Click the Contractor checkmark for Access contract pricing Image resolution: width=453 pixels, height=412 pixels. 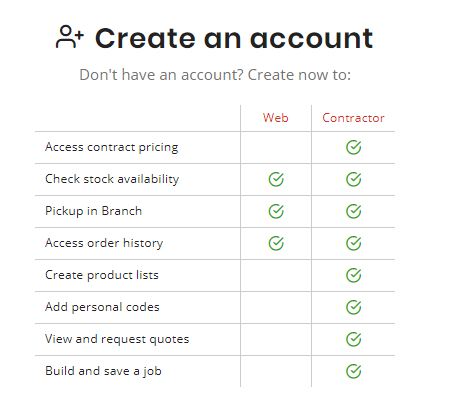point(353,147)
